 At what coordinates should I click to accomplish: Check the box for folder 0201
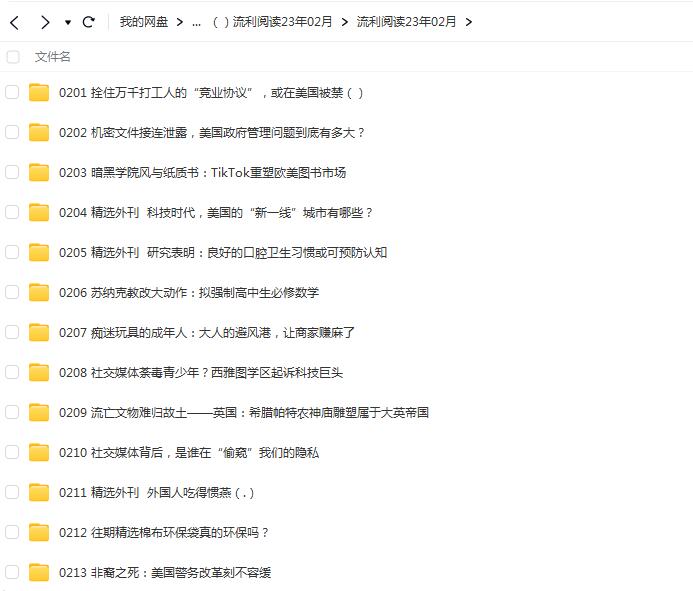click(12, 92)
